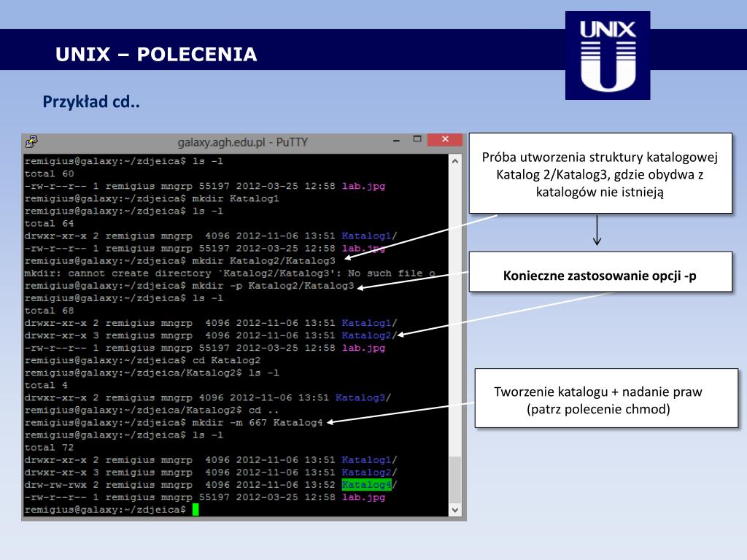Click the 'total 68' output line
Viewport: 747px width, 560px height.
[x=49, y=311]
